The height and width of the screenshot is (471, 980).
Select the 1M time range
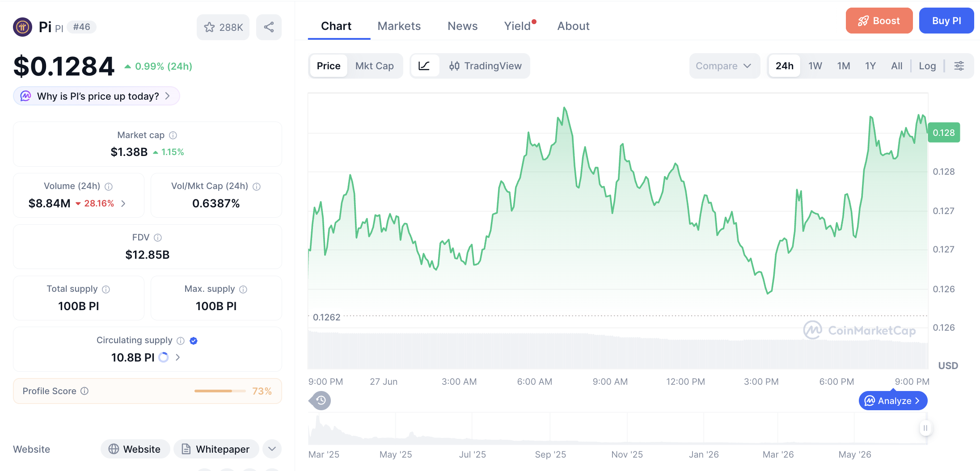coord(844,66)
